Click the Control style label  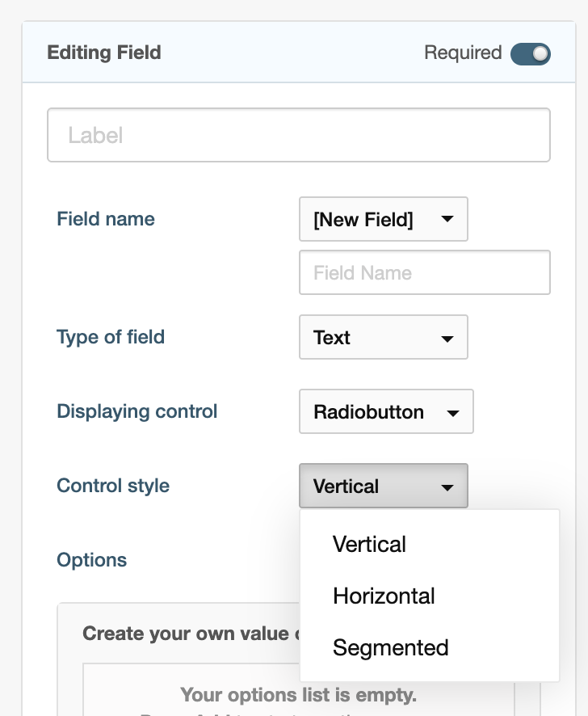[113, 486]
